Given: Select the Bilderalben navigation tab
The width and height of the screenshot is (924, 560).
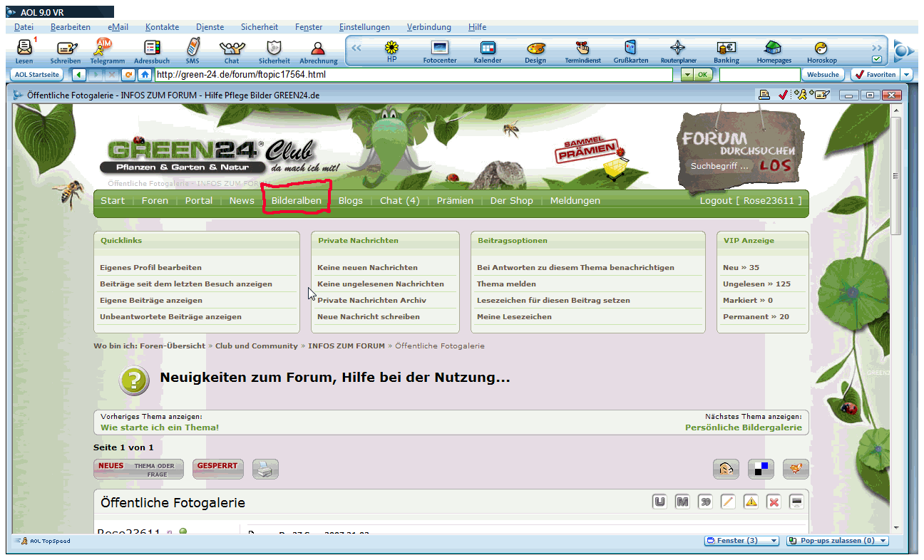Looking at the screenshot, I should click(296, 201).
